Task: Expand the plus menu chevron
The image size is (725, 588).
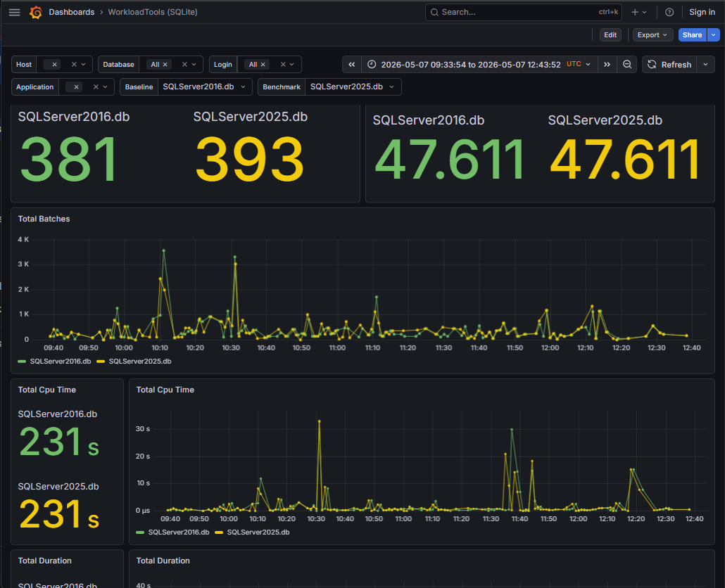Action: tap(645, 13)
